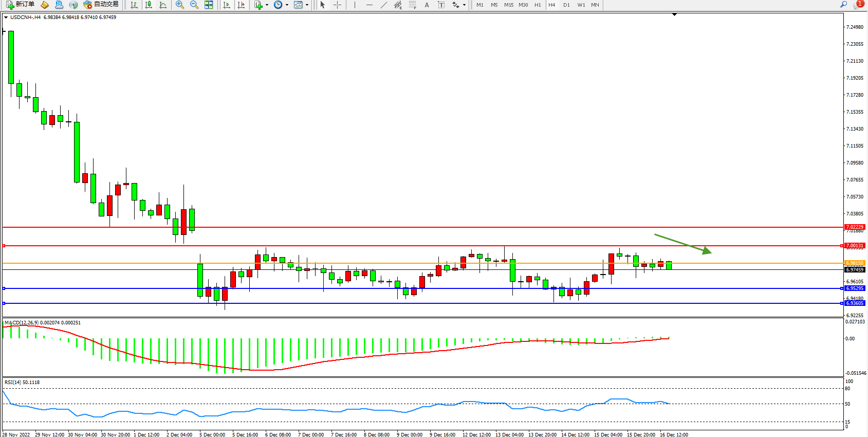
Task: Switch chart to line chart mode
Action: [x=163, y=5]
